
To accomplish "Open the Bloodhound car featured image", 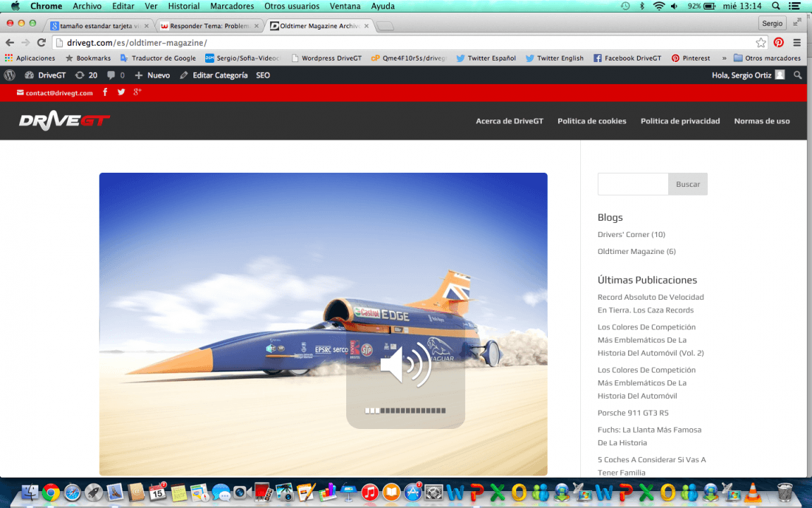I will [x=323, y=324].
